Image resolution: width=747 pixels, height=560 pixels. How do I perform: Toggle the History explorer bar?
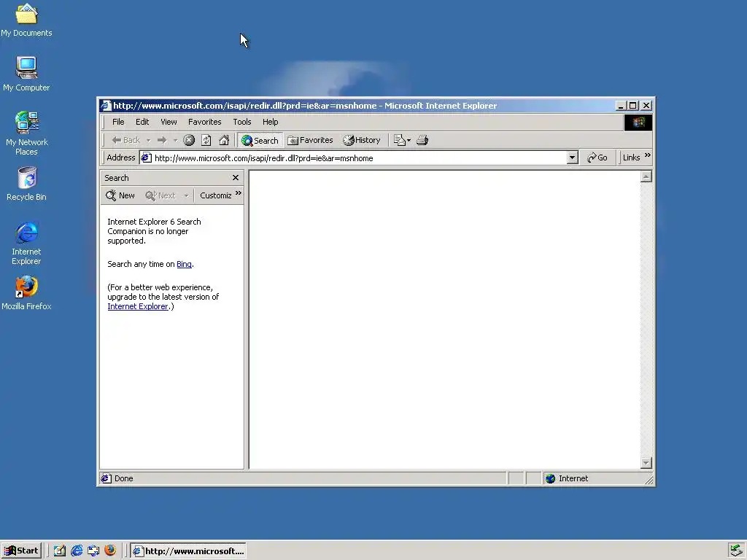pyautogui.click(x=362, y=140)
